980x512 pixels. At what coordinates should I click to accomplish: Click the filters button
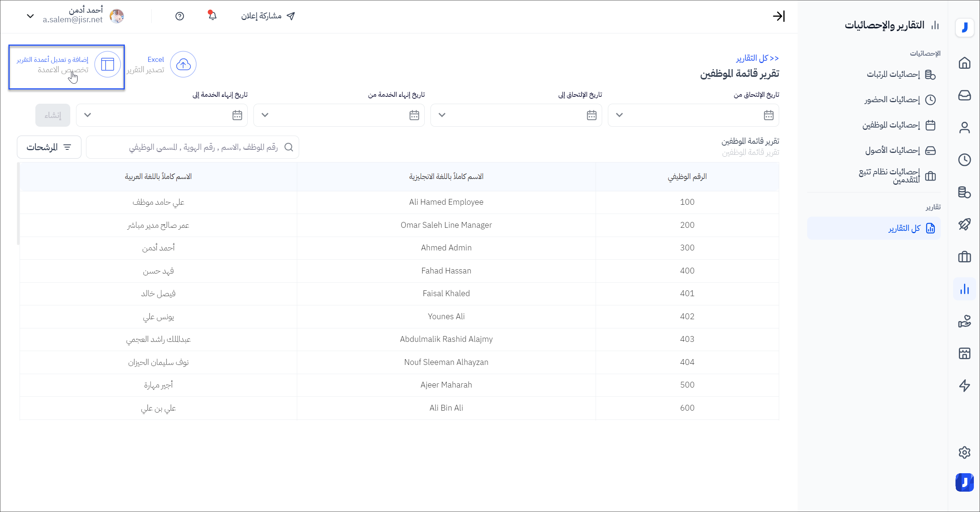coord(49,147)
